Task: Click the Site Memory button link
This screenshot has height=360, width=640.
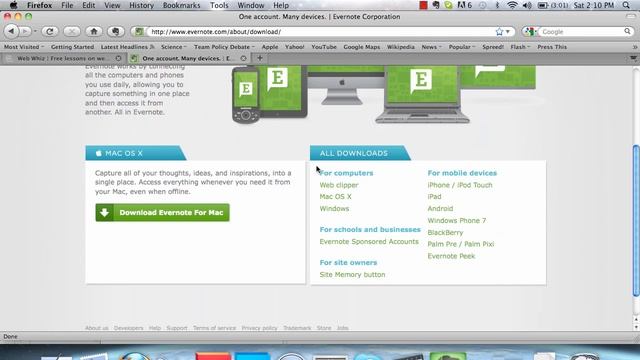Action: point(352,275)
